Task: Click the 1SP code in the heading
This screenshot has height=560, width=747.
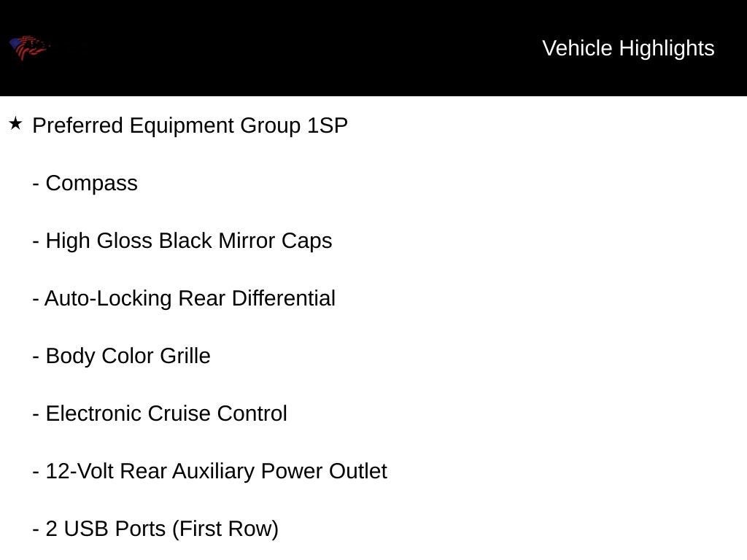Action: pyautogui.click(x=328, y=125)
